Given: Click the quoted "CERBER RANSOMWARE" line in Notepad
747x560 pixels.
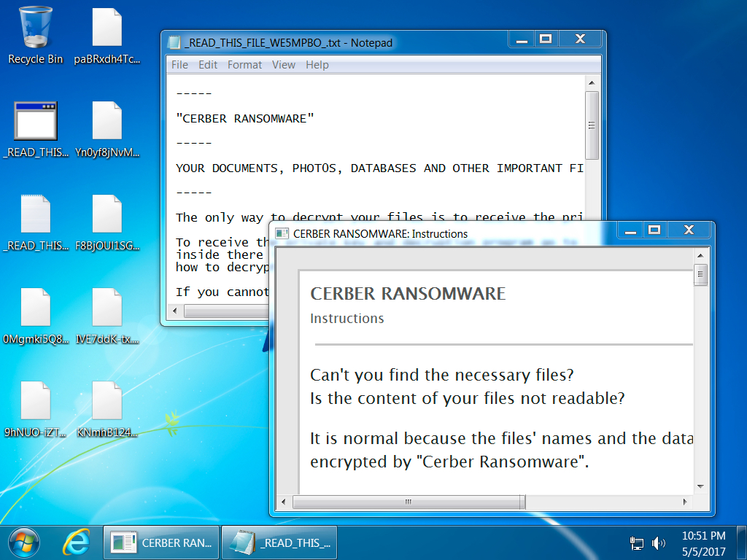Looking at the screenshot, I should pos(245,119).
